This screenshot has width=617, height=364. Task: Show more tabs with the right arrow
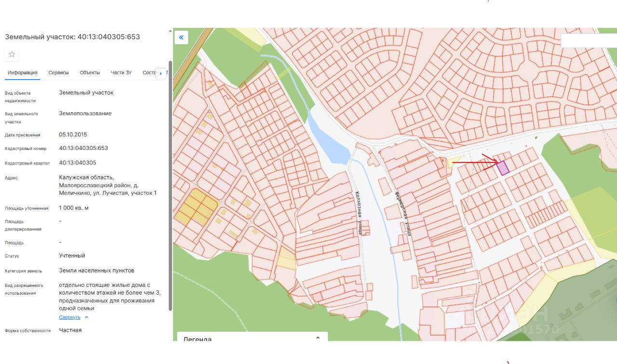(161, 73)
